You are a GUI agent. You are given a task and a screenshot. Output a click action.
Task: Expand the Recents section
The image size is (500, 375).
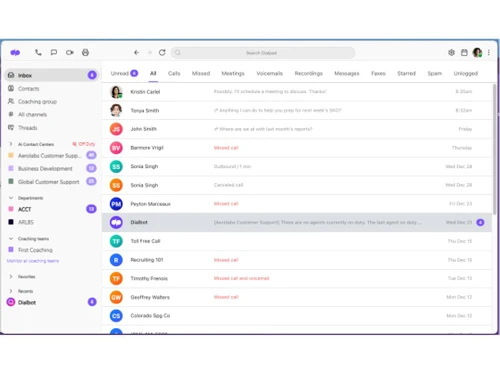(x=11, y=291)
